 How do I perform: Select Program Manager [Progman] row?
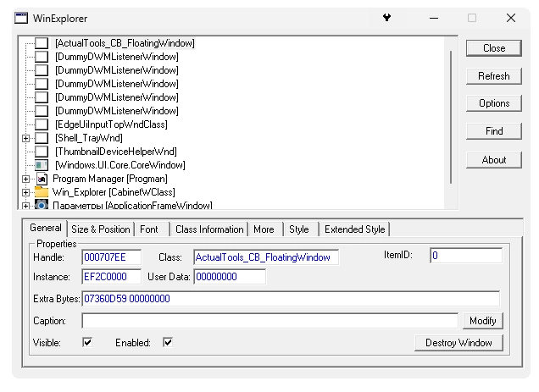tap(110, 179)
